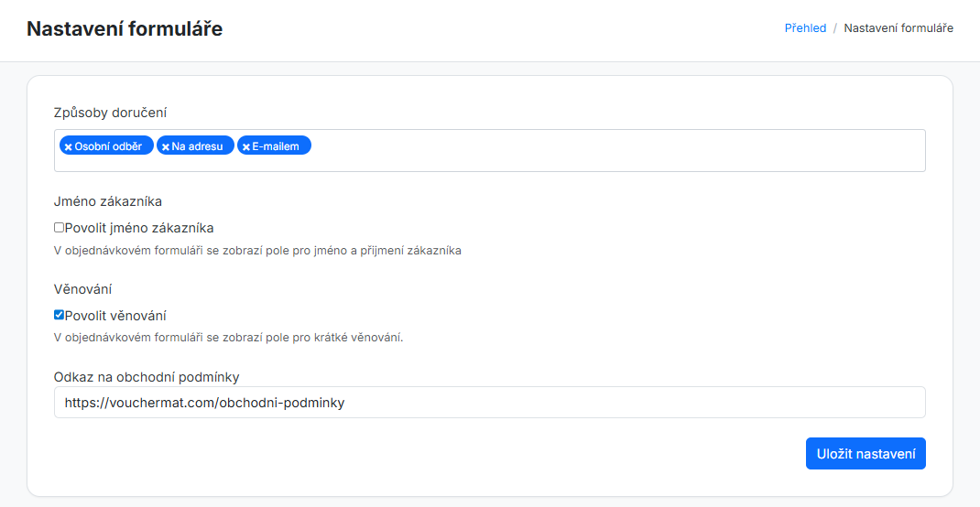Screen dimensions: 980x507
Task: Click the 'Odkaz na obchodní podmínky' field label
Action: pos(147,376)
